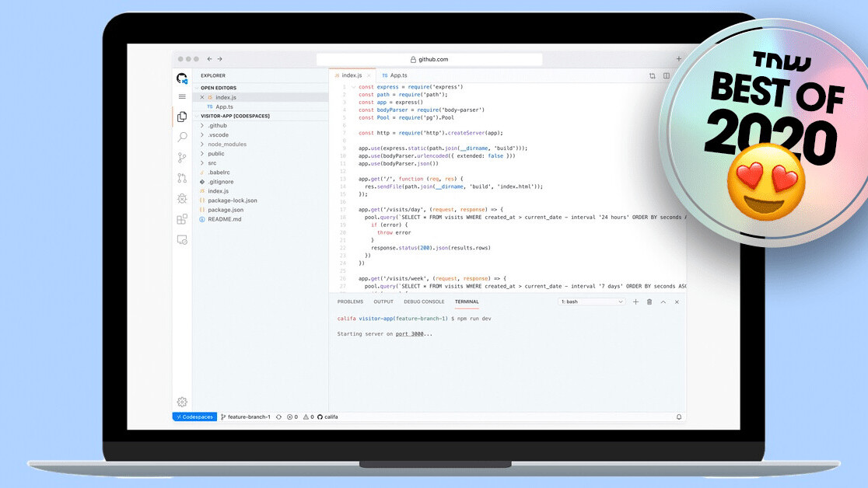Click the feature-branch-1 branch indicator

(246, 417)
